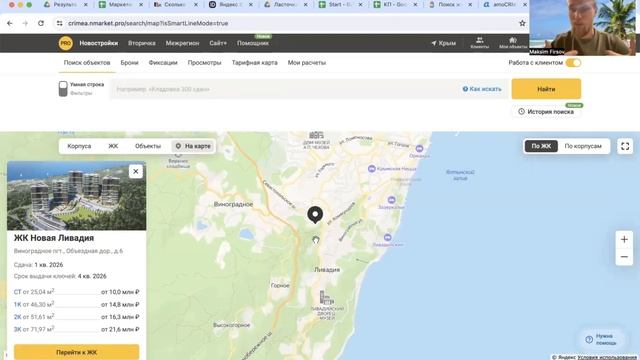640x360 pixels.
Task: Switch to Start browser tab
Action: coord(340,5)
